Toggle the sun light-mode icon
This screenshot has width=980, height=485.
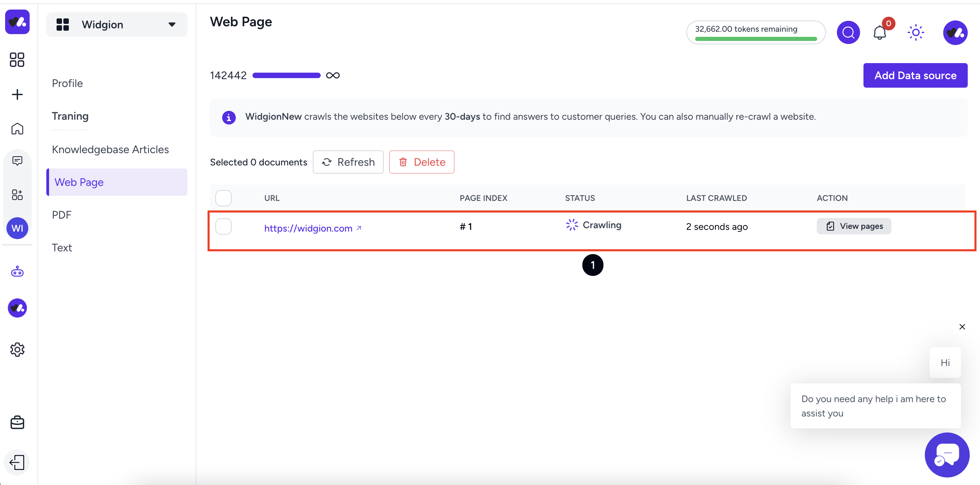point(916,32)
